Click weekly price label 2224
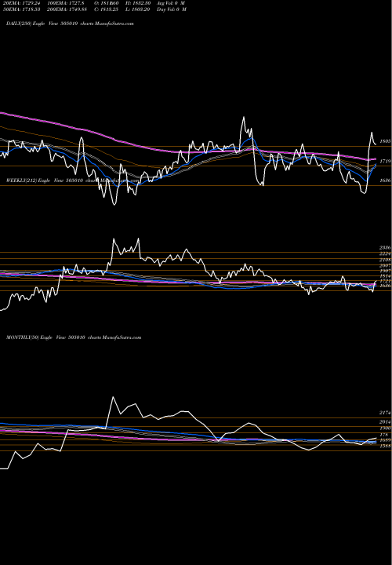The image size is (392, 565). coord(385,254)
